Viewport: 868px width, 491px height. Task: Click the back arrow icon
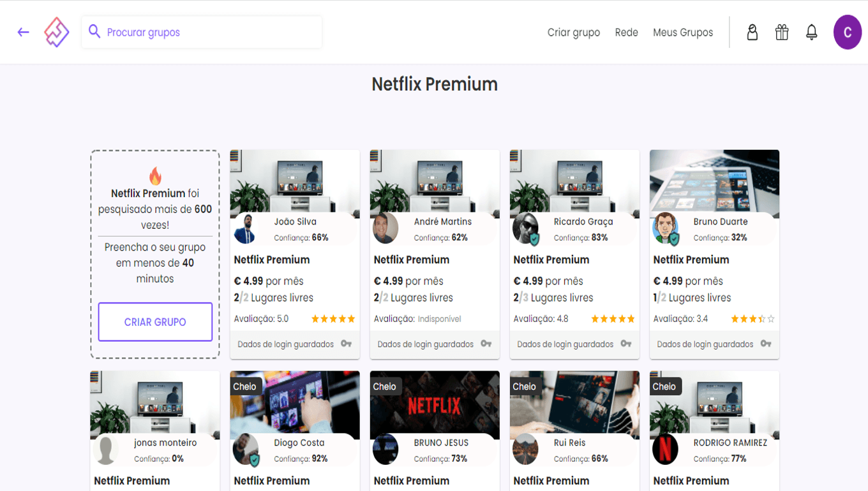[24, 32]
